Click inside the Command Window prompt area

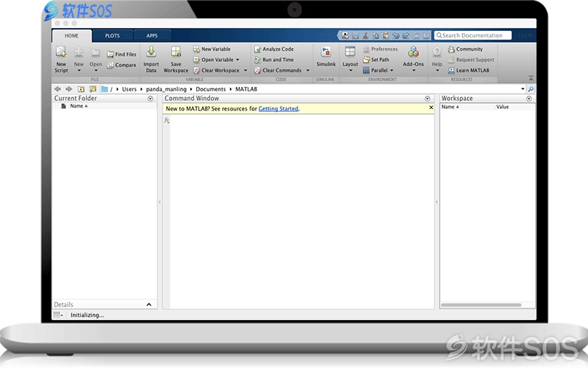click(x=302, y=210)
